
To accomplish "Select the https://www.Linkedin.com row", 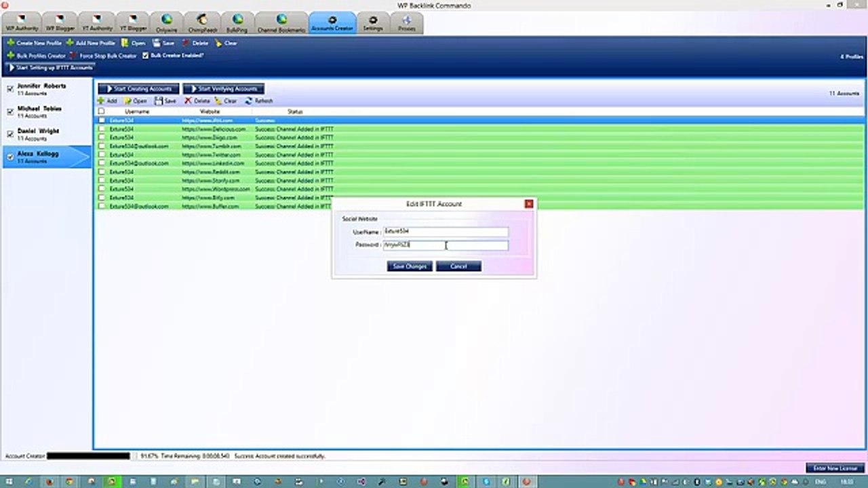I will tap(480, 163).
